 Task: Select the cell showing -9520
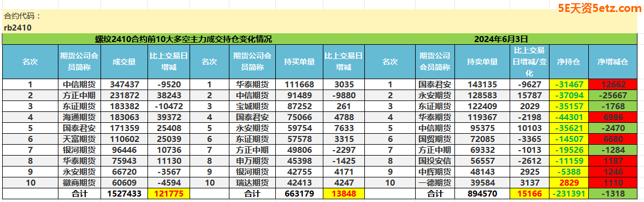(x=168, y=85)
